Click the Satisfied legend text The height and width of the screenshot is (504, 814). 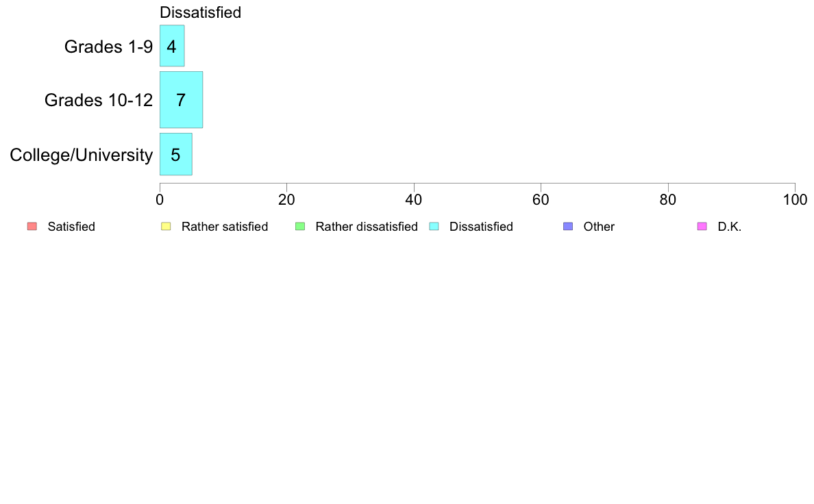[71, 227]
